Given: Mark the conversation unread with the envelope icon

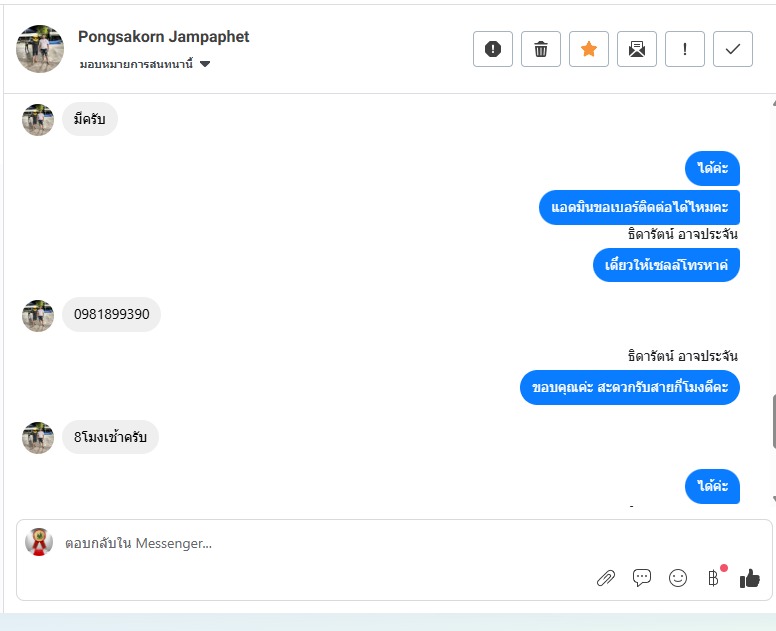Looking at the screenshot, I should [636, 49].
